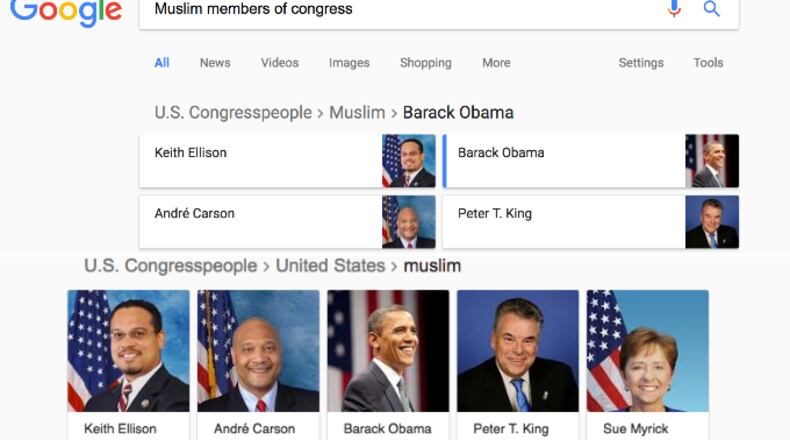
Task: Open the search Tools menu
Action: coord(708,63)
